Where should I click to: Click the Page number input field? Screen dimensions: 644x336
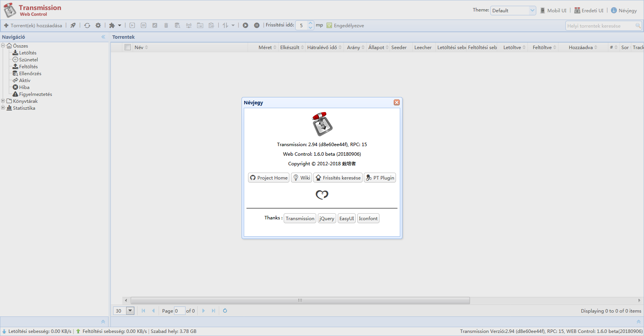(x=179, y=311)
